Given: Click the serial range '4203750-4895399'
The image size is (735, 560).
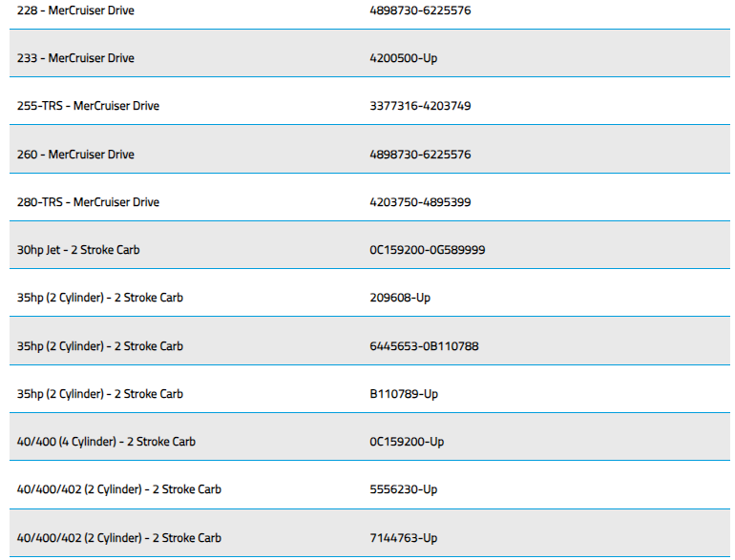Looking at the screenshot, I should click(x=420, y=202).
